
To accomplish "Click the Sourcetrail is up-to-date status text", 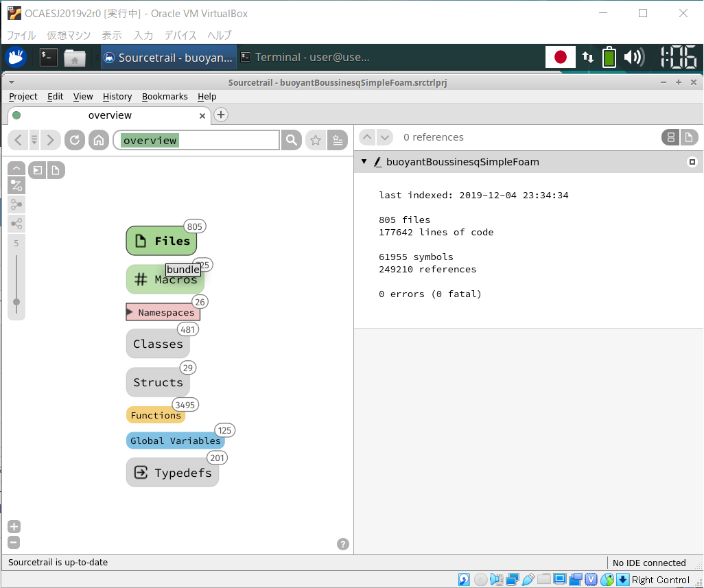I will 58,562.
